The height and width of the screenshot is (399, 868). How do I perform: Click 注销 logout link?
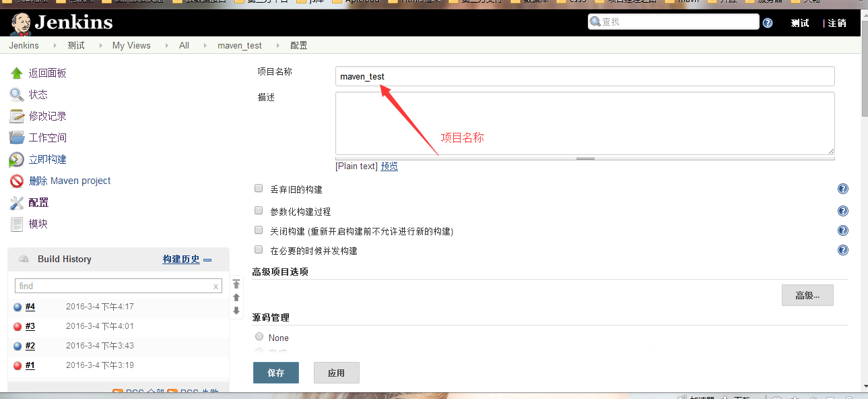(x=837, y=23)
